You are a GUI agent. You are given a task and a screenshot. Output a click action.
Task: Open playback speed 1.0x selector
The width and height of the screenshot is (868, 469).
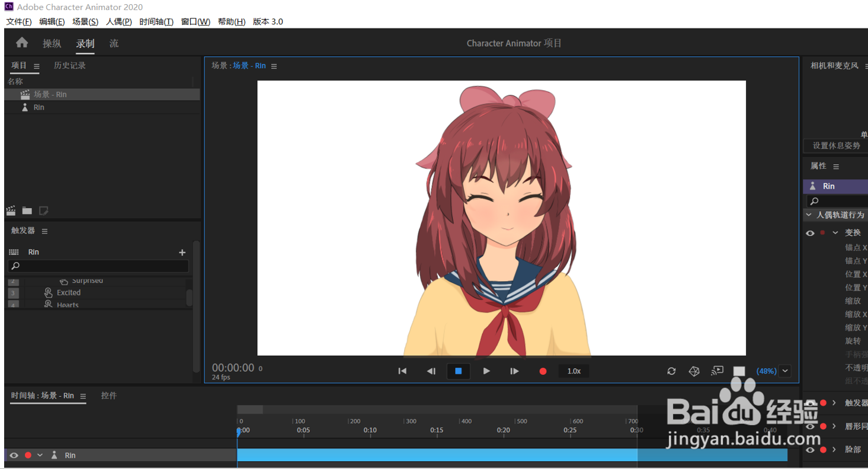click(x=574, y=371)
